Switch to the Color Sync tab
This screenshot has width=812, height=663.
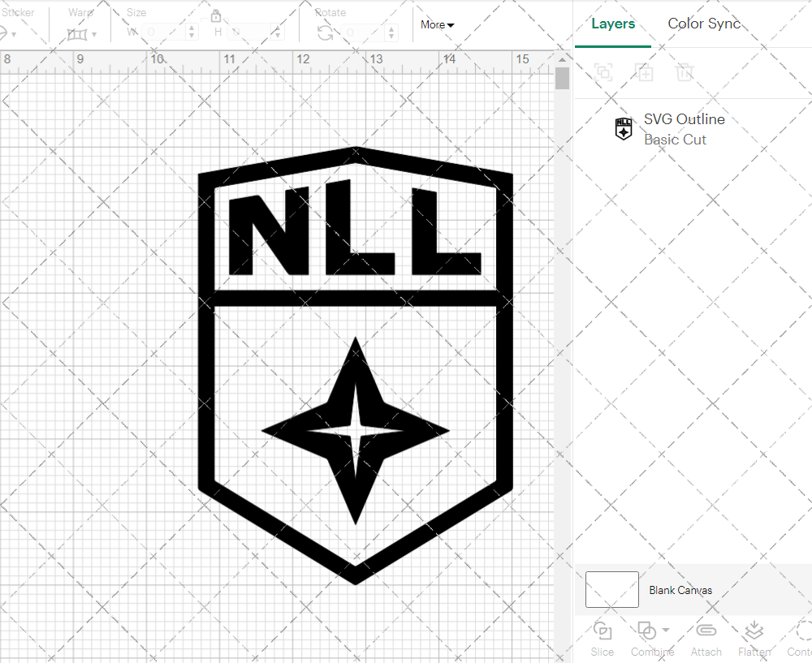pos(704,24)
